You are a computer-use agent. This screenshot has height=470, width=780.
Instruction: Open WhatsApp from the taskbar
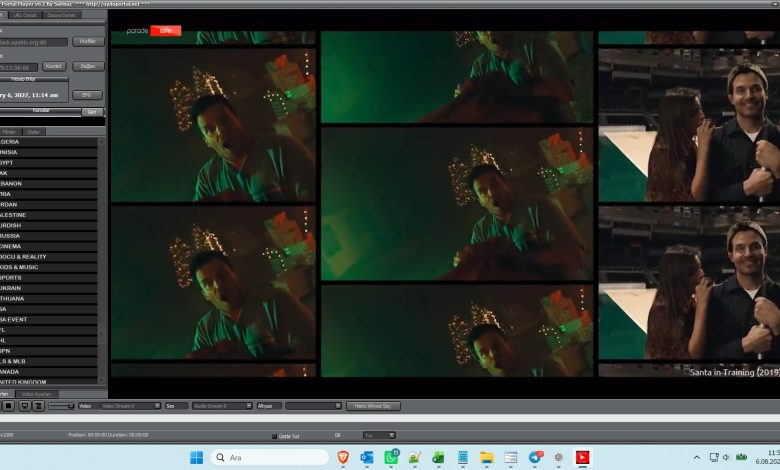[391, 457]
